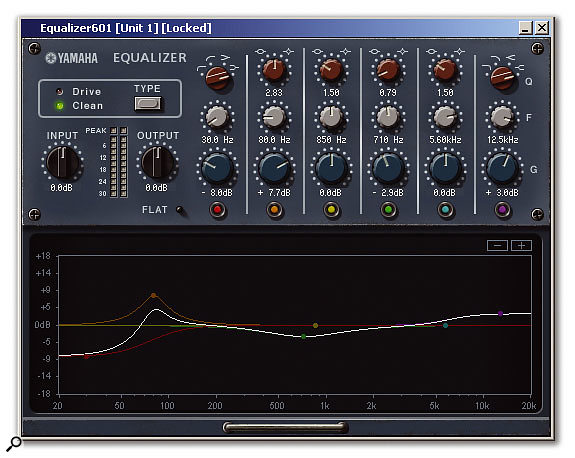
Task: Click the cyan band node on graph
Action: tap(445, 325)
